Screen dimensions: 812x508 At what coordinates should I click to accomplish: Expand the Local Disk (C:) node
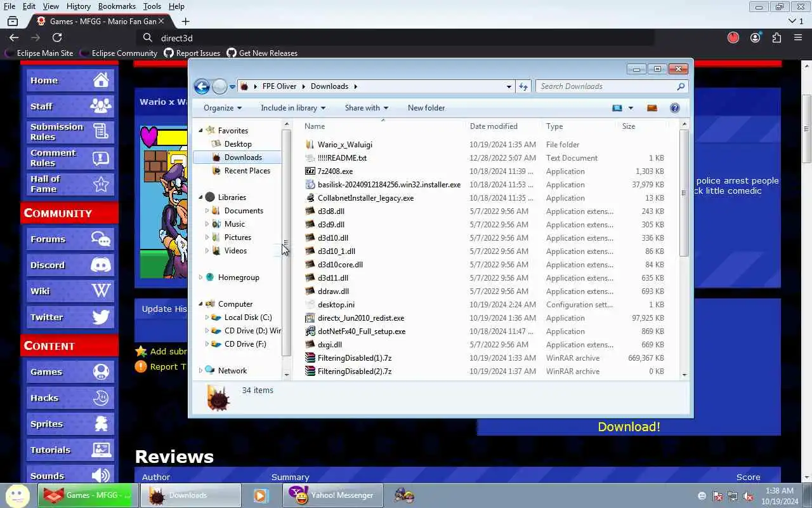pos(207,317)
